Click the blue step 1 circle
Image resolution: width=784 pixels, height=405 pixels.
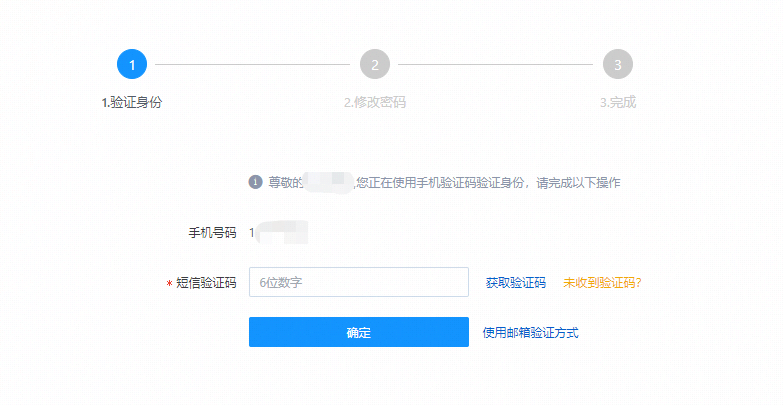tap(132, 64)
